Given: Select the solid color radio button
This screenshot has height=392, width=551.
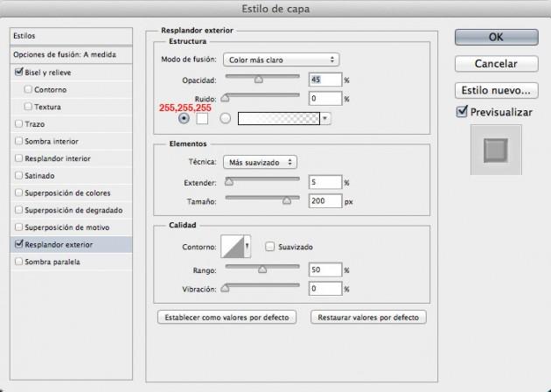Looking at the screenshot, I should (x=184, y=118).
